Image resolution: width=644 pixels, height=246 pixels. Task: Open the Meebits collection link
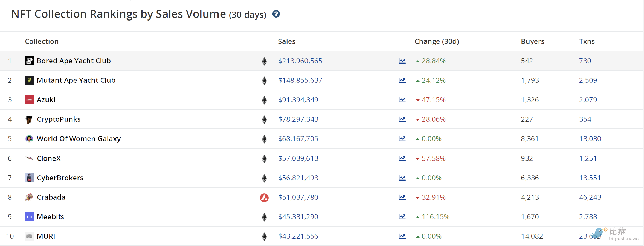tap(50, 217)
